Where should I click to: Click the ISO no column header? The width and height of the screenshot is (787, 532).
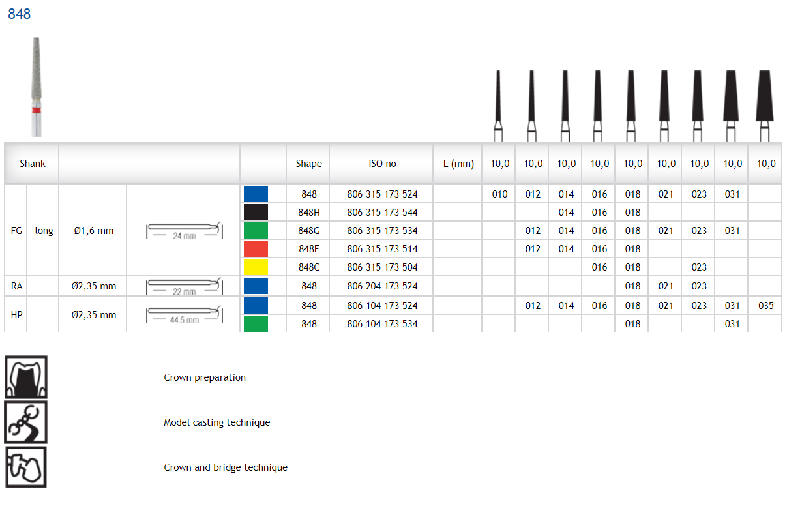tap(381, 164)
